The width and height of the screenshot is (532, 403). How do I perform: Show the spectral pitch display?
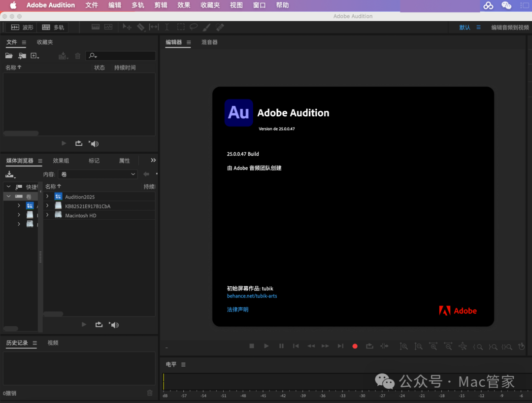[108, 27]
